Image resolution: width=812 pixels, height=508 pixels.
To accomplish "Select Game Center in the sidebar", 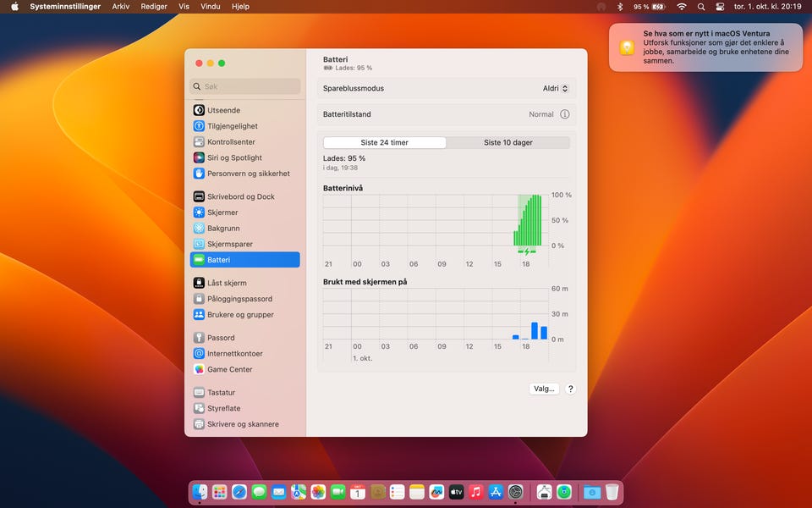I will [x=245, y=369].
